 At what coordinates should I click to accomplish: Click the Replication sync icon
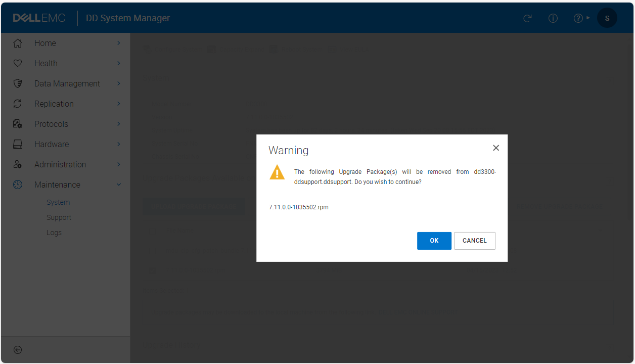pyautogui.click(x=18, y=104)
